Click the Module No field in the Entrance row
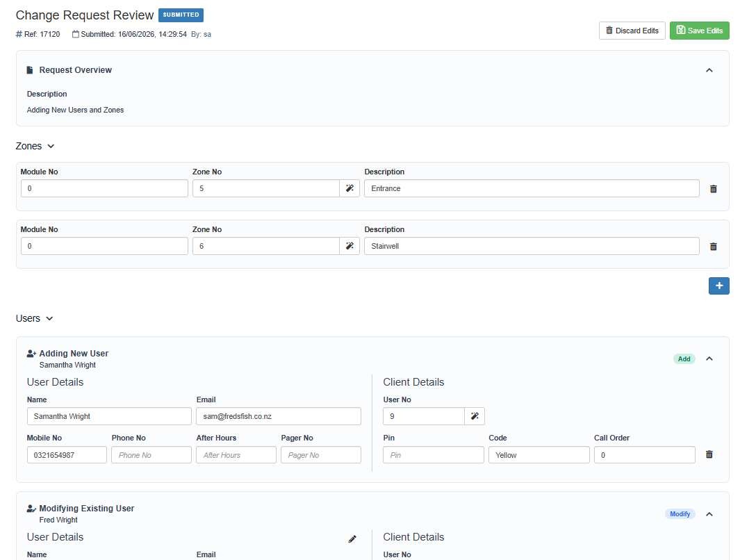Viewport: 740px width, 560px height. [x=104, y=188]
